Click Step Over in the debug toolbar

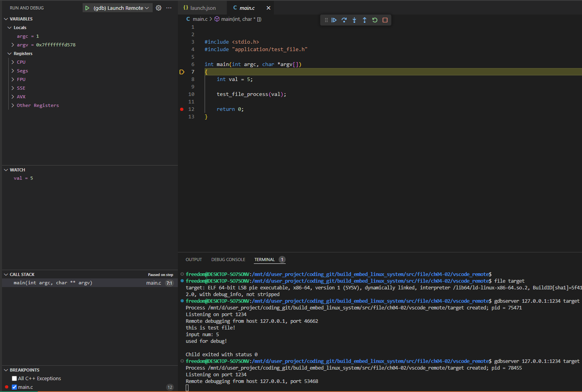[x=344, y=20]
